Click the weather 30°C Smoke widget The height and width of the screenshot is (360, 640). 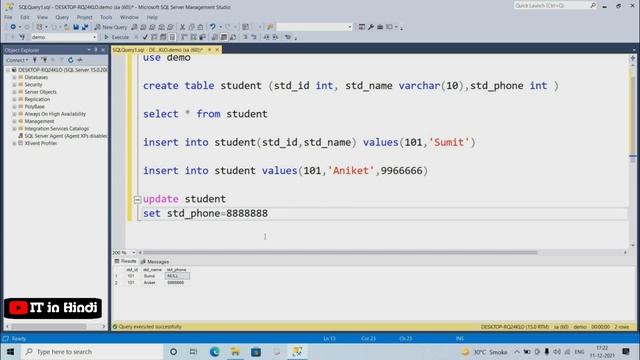pos(484,351)
